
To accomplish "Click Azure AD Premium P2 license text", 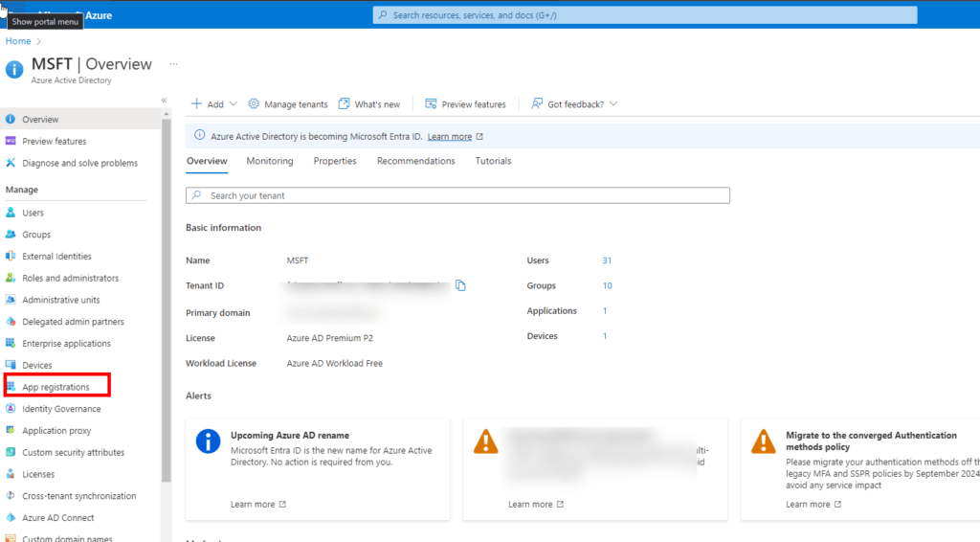I will click(x=329, y=338).
